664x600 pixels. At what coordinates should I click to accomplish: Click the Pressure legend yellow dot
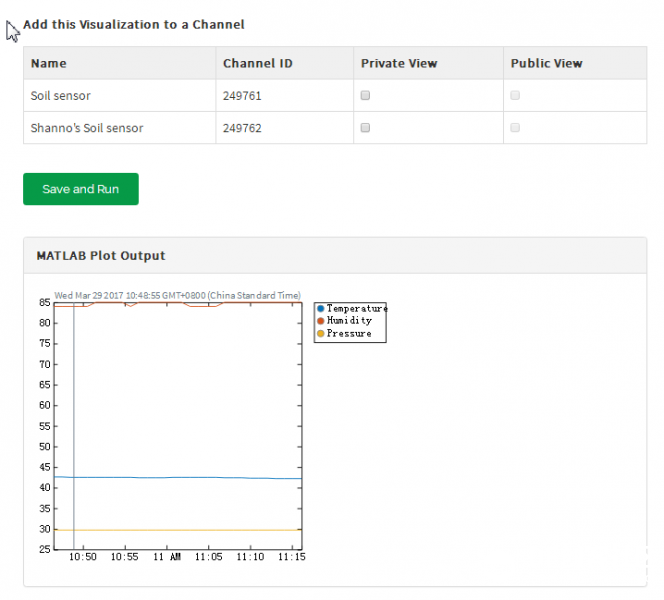click(x=321, y=333)
